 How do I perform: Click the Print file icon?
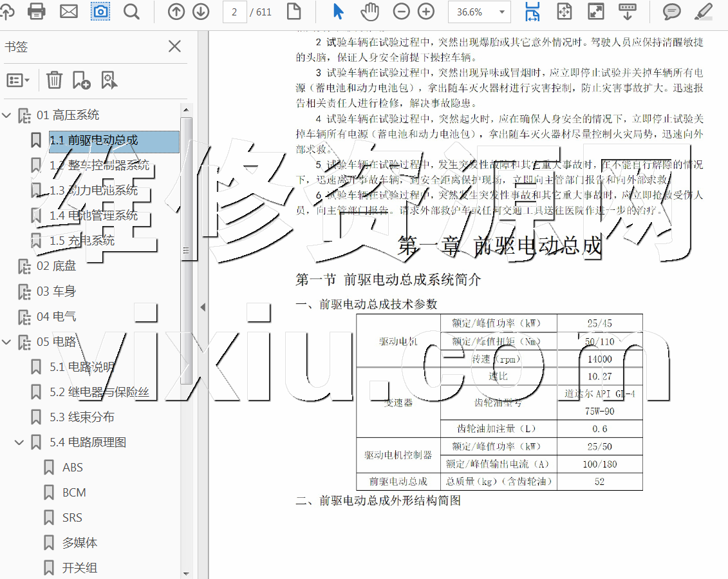pos(36,12)
